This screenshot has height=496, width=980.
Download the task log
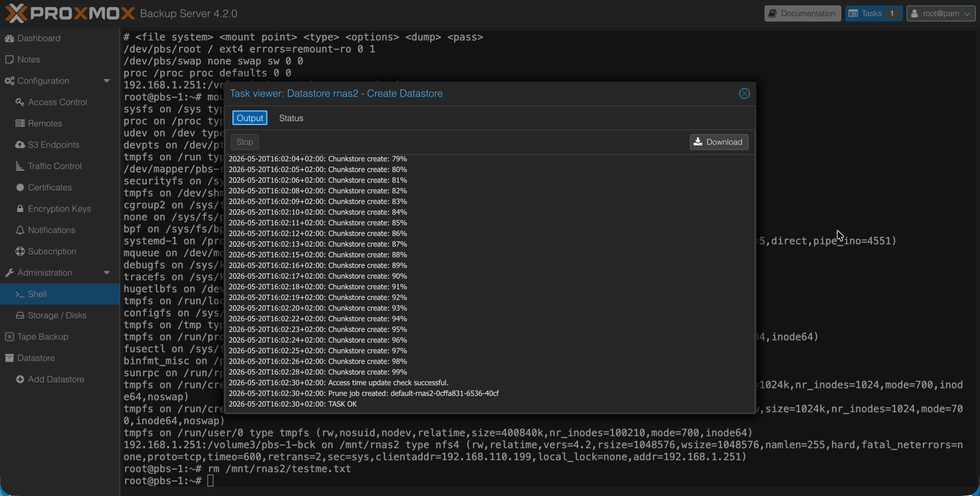coord(719,142)
